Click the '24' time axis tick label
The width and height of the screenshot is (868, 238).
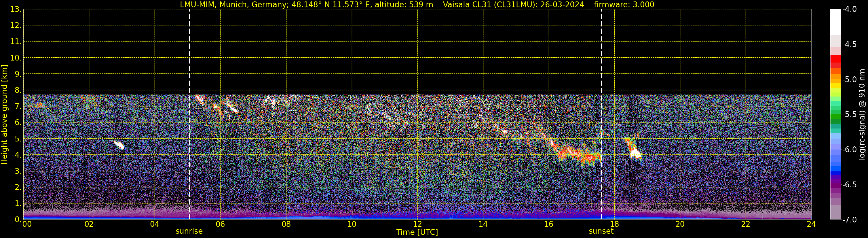coord(811,224)
